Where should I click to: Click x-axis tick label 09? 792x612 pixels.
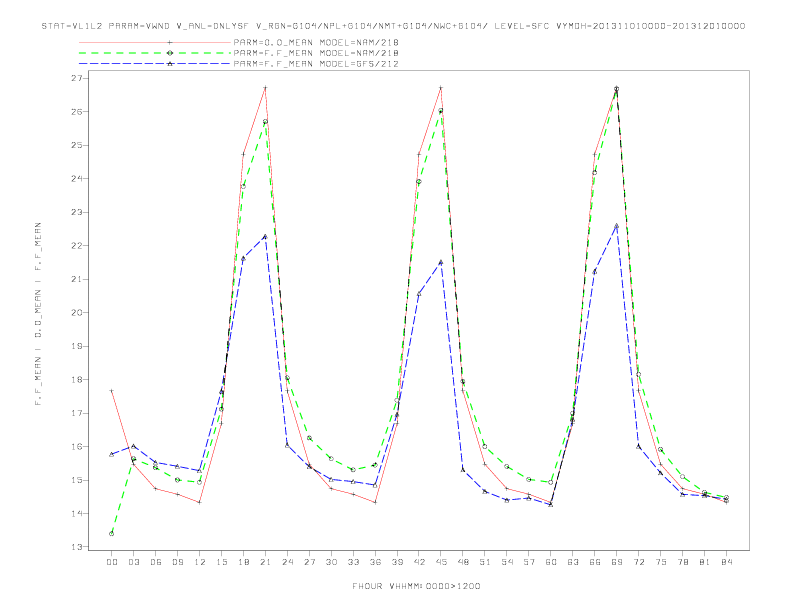pyautogui.click(x=177, y=562)
